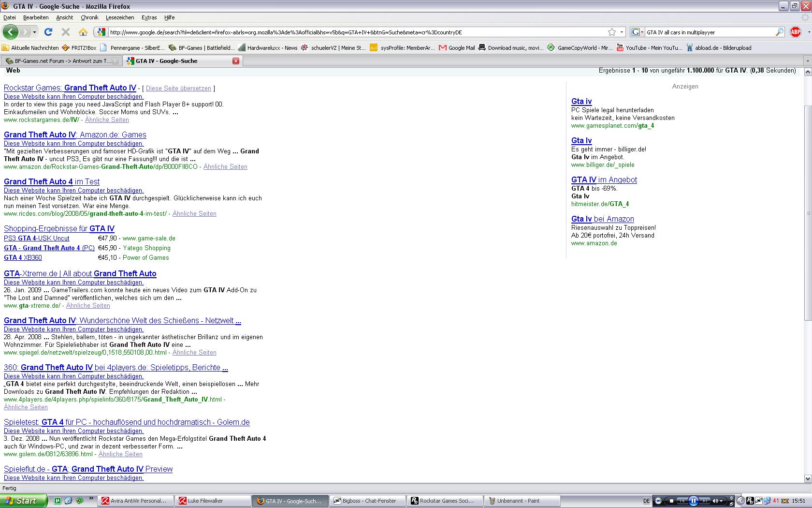812x508 pixels.
Task: Open the GameCopyWorld bookmark
Action: tap(580, 48)
